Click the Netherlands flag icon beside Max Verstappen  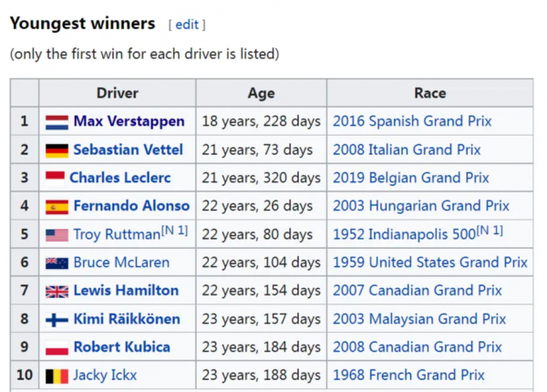(57, 121)
